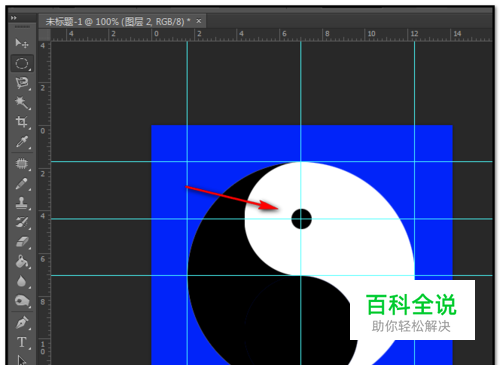The width and height of the screenshot is (500, 365).
Task: Activate the Horizontal Type tool
Action: [x=22, y=342]
